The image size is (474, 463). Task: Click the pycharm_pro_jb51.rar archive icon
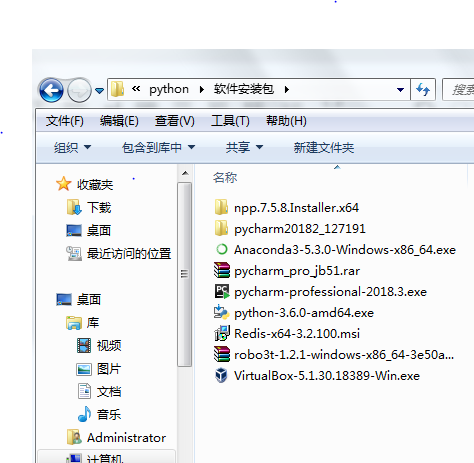pos(222,270)
